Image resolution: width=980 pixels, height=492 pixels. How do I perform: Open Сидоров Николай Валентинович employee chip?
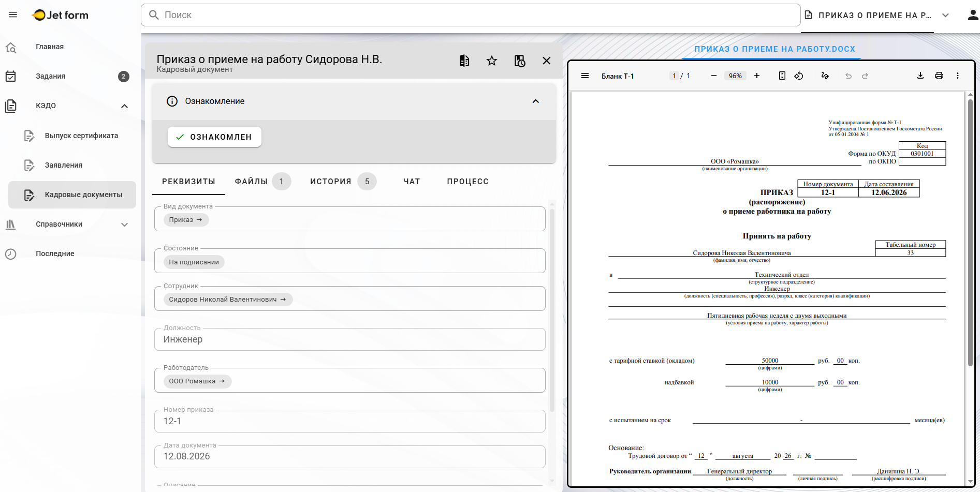point(228,300)
